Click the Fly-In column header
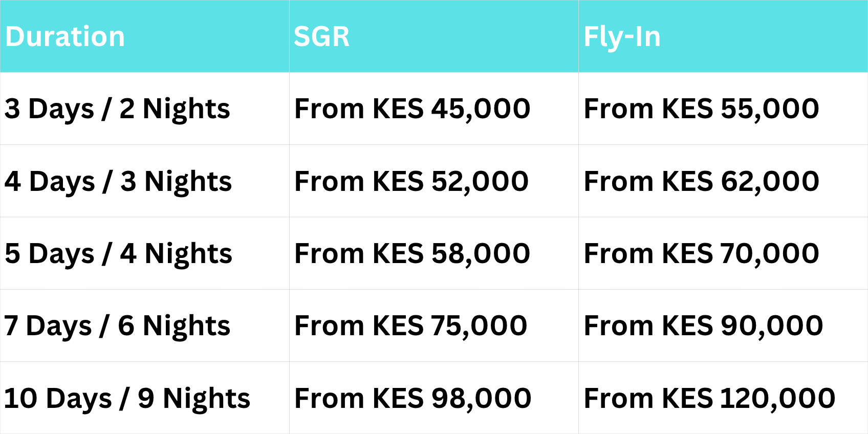The width and height of the screenshot is (868, 434). click(622, 37)
